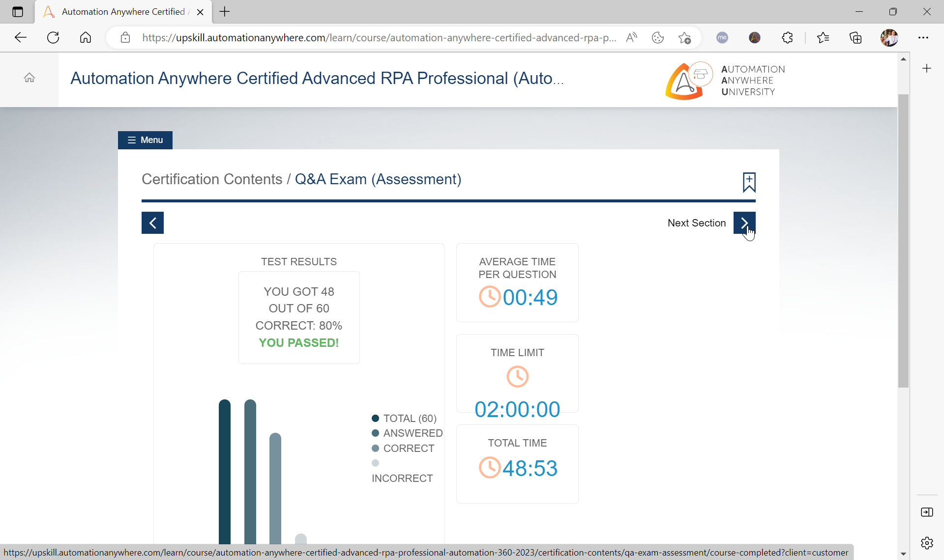Click the YOU GOT 48 text
This screenshot has height=560, width=944.
click(299, 292)
